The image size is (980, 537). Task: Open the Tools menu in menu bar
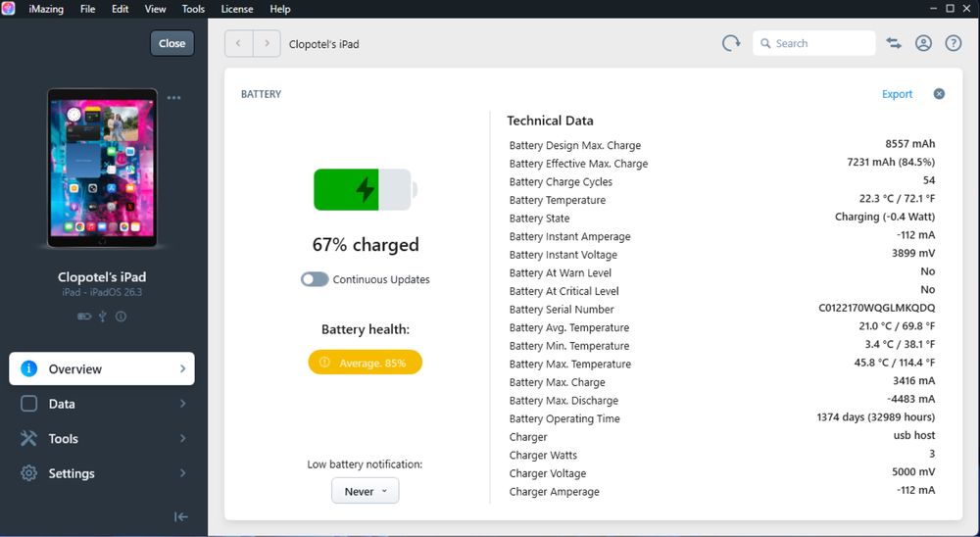[193, 9]
